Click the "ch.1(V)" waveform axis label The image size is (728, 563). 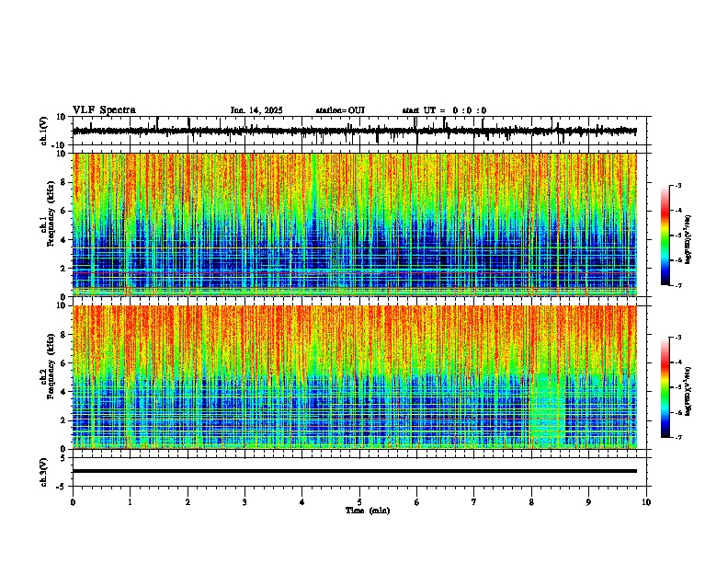(x=44, y=131)
